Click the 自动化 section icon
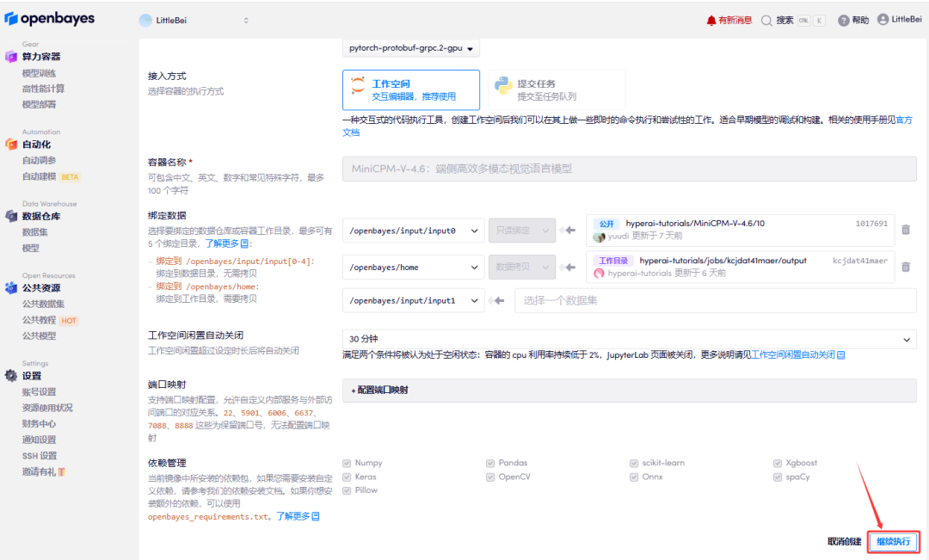The height and width of the screenshot is (560, 929). point(10,144)
